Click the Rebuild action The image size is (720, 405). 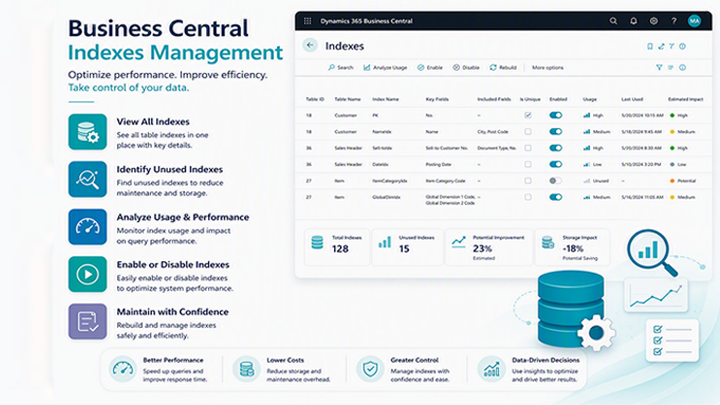[x=503, y=68]
